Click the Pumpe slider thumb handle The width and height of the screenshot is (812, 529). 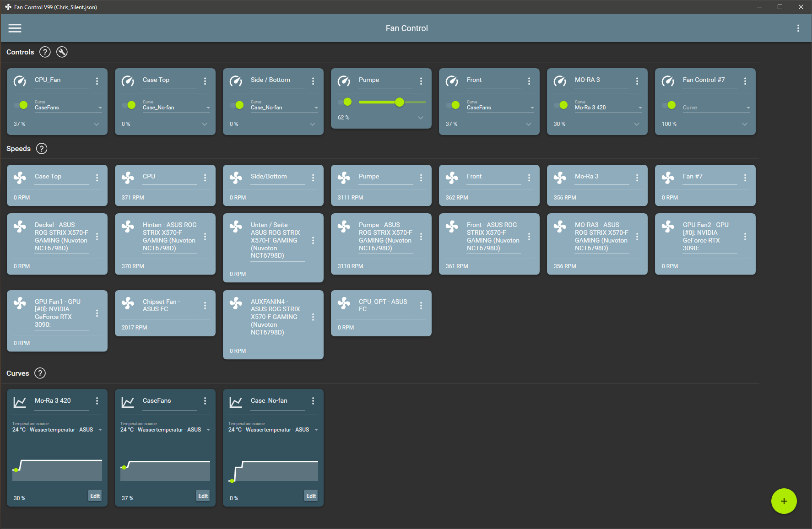point(400,102)
